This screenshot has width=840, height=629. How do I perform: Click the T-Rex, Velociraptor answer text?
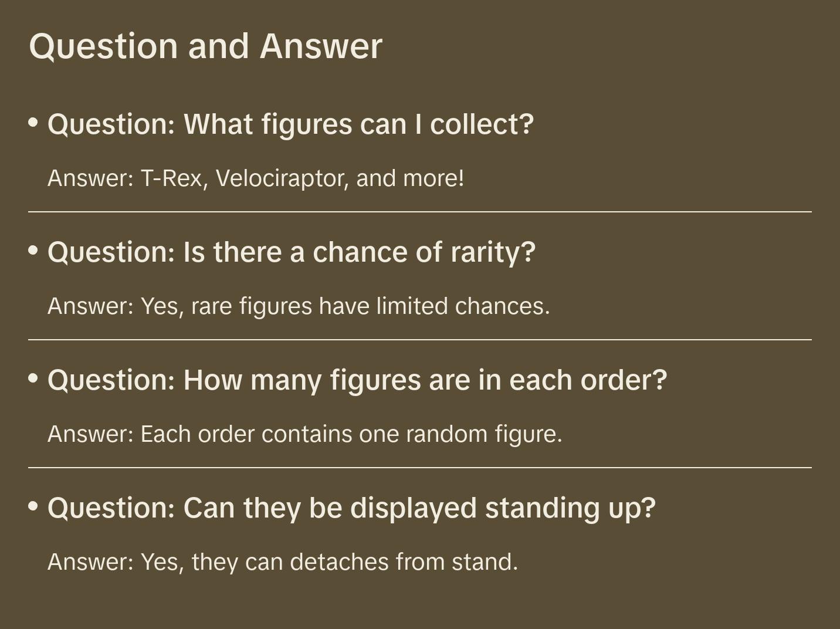coord(256,178)
